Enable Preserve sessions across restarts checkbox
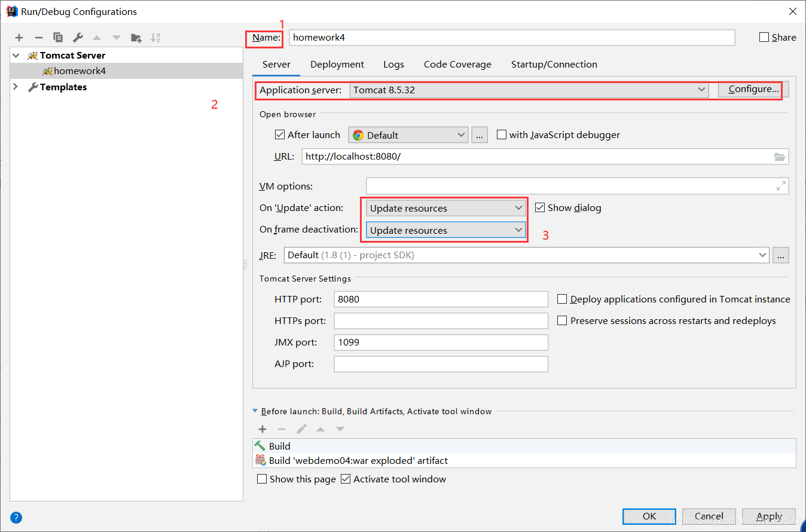This screenshot has height=532, width=806. coord(562,321)
